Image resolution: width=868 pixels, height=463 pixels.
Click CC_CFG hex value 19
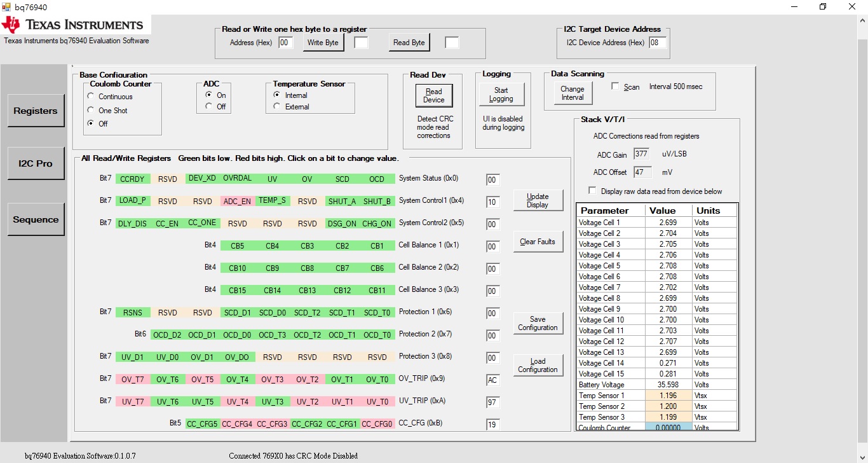(492, 425)
